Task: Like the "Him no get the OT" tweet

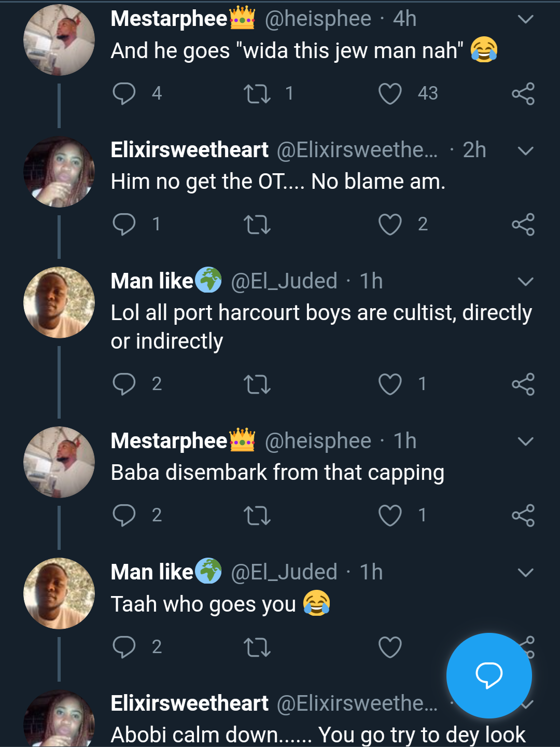Action: (390, 225)
